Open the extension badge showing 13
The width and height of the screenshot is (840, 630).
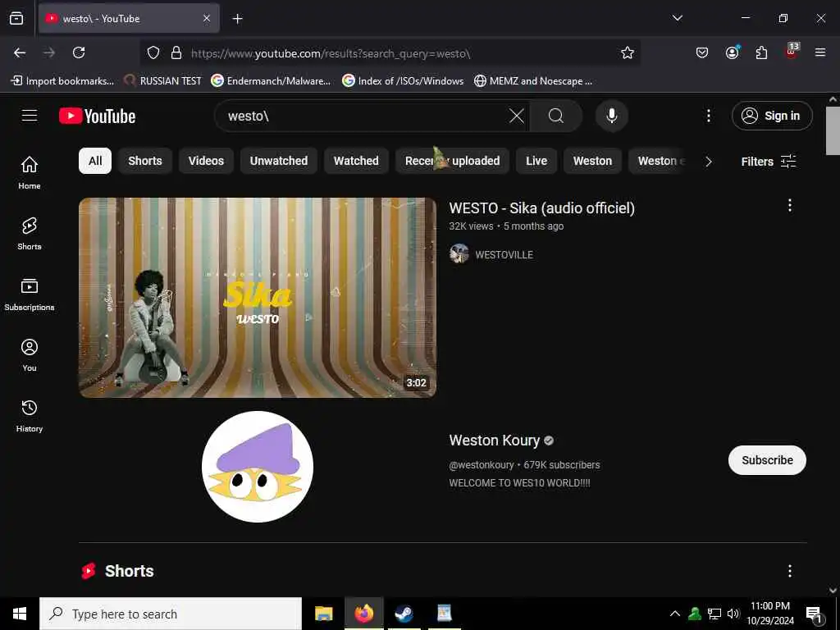click(792, 52)
